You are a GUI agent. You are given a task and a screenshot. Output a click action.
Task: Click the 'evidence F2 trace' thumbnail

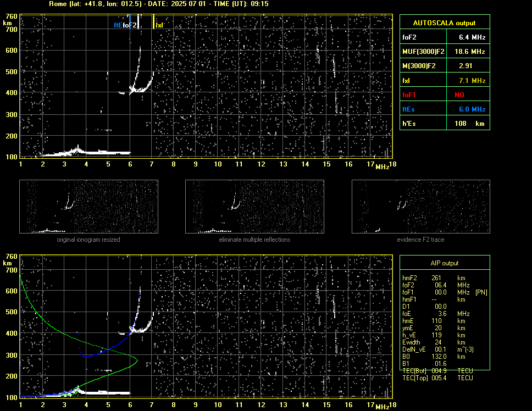coord(421,207)
